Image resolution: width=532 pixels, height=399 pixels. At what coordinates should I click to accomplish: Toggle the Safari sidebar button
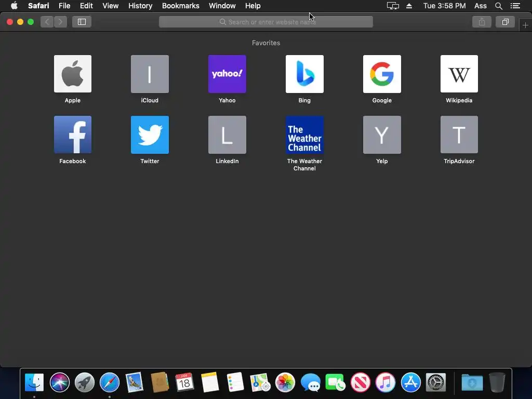coord(82,22)
